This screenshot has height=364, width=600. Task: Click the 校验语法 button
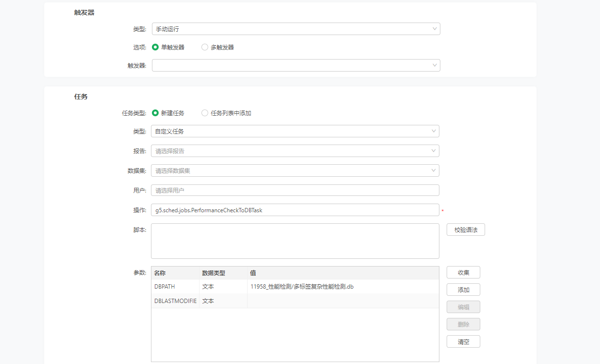[466, 230]
